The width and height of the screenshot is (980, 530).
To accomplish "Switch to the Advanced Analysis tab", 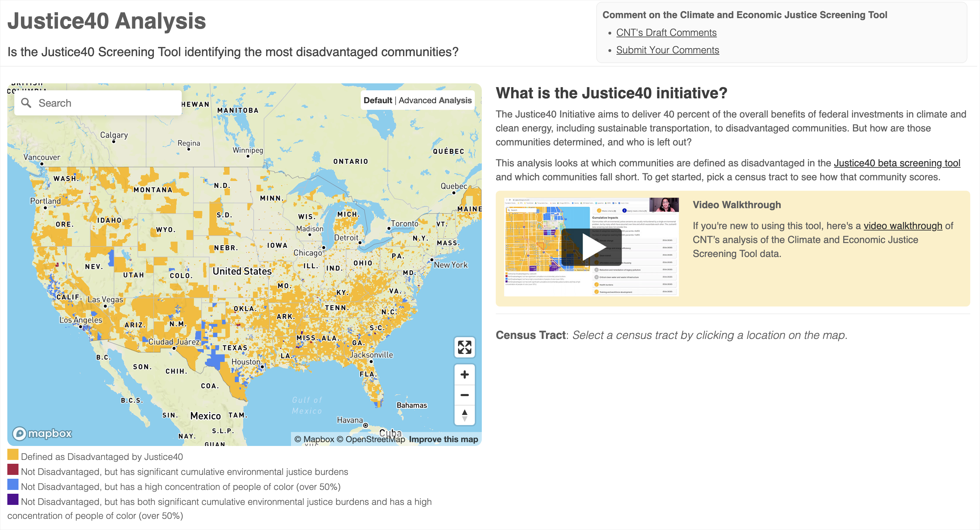I will 435,100.
